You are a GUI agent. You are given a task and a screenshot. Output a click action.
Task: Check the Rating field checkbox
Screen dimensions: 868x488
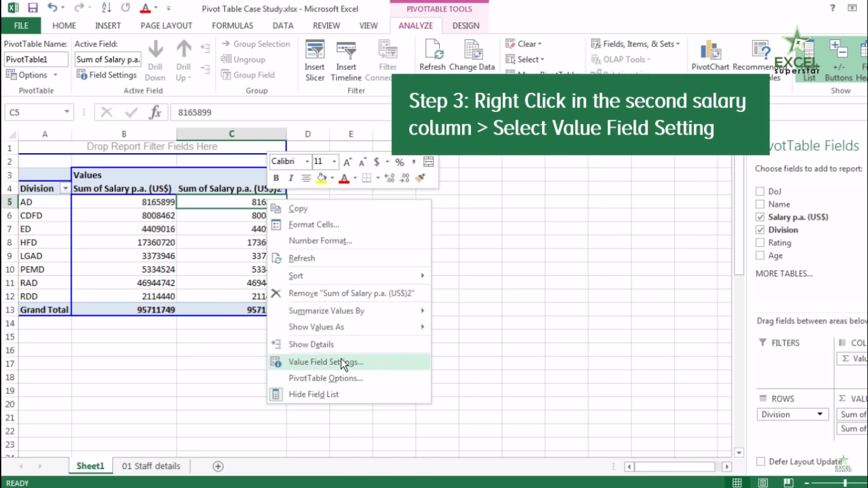point(760,243)
